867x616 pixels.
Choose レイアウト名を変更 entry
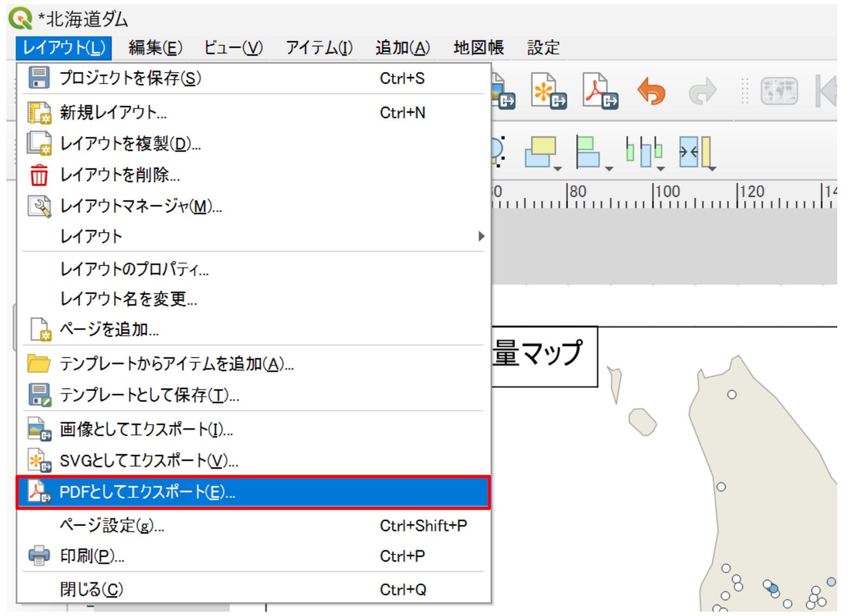254,299
